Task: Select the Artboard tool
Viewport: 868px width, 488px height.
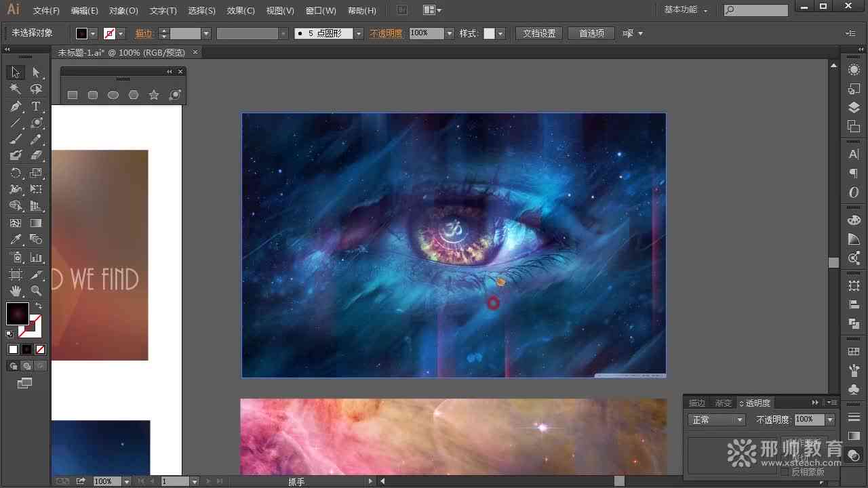Action: [x=16, y=274]
